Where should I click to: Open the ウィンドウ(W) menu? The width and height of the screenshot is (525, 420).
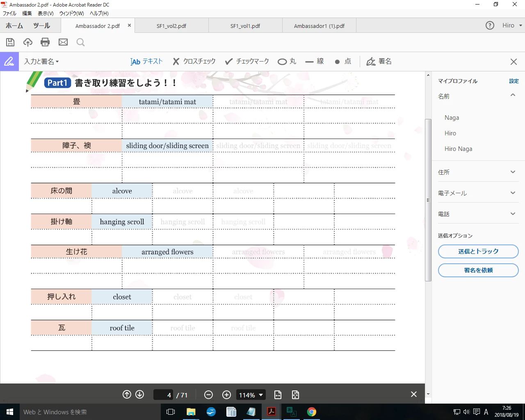tap(71, 14)
